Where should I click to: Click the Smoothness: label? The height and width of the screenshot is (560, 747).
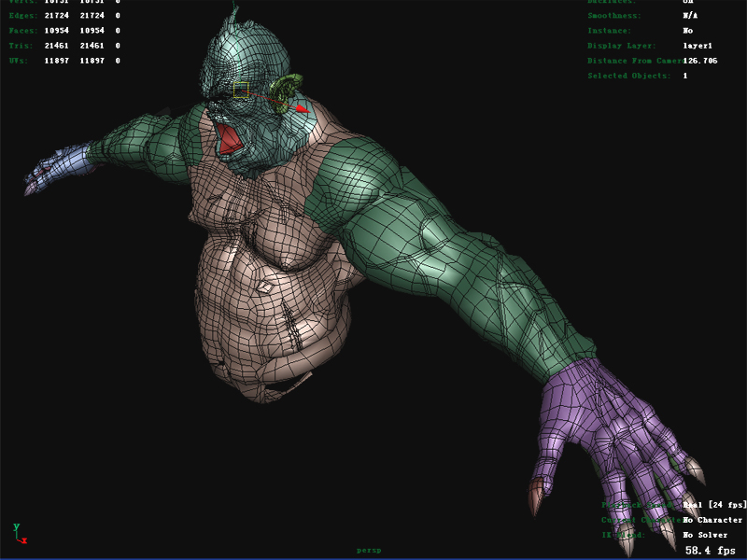coord(614,16)
